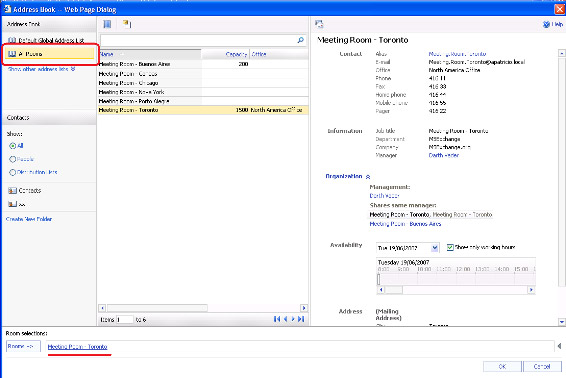Image resolution: width=566 pixels, height=378 pixels.
Task: Sort by the Office column header
Action: click(279, 54)
